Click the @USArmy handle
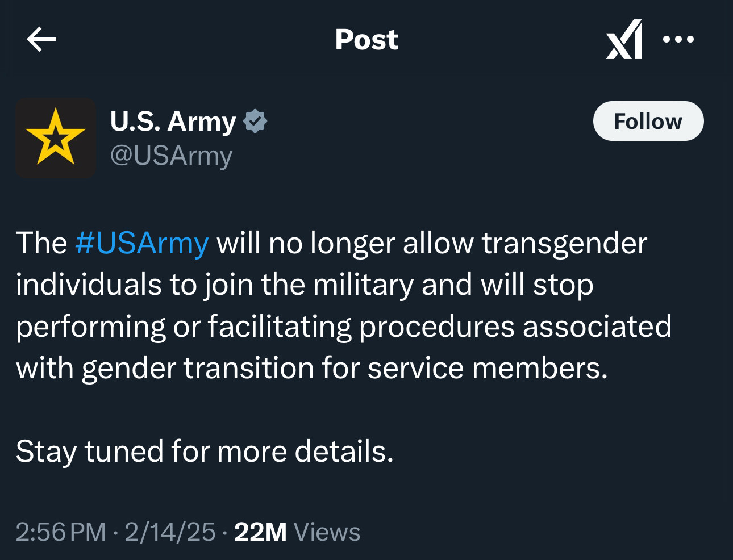Image resolution: width=733 pixels, height=560 pixels. point(171,156)
